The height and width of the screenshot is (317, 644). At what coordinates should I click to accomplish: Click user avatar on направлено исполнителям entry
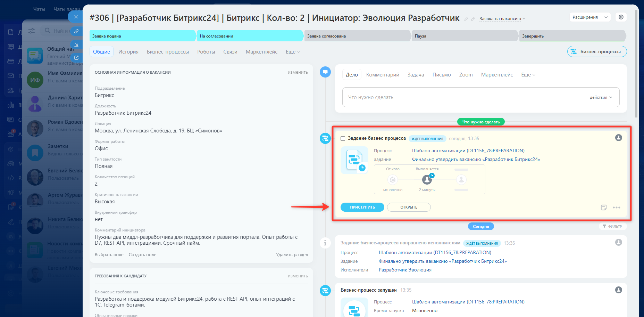(x=619, y=242)
